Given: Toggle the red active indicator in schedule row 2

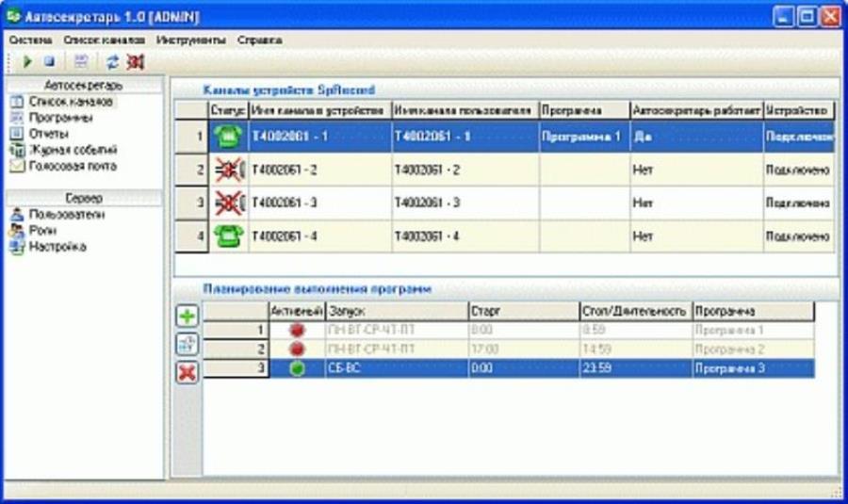Looking at the screenshot, I should click(298, 350).
